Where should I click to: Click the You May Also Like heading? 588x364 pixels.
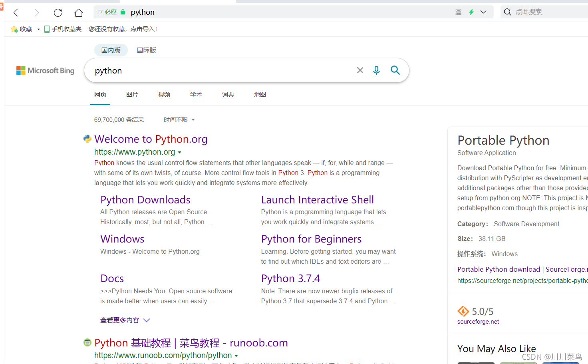(x=497, y=348)
